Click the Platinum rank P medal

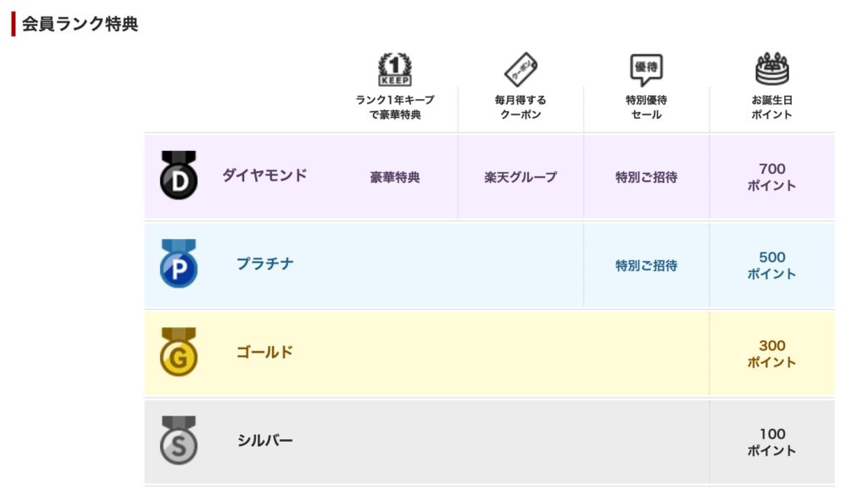click(x=179, y=264)
